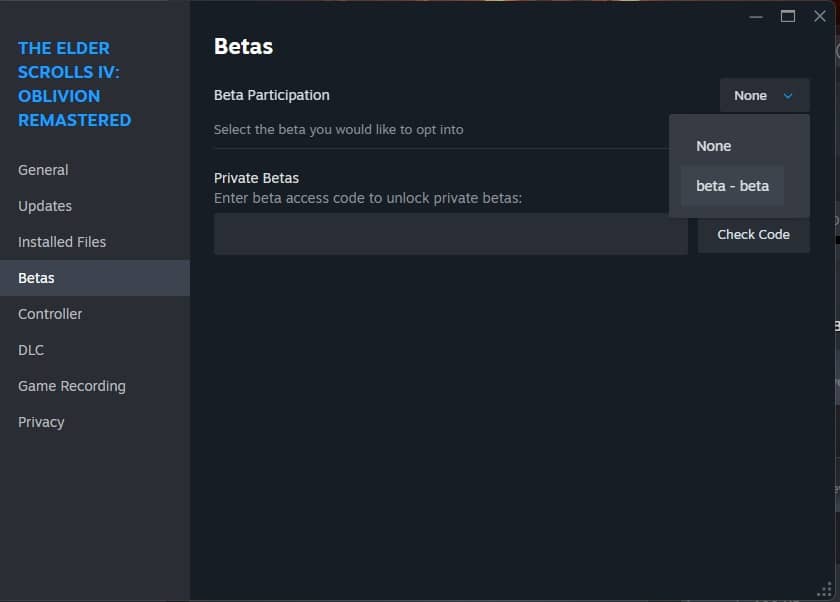Image resolution: width=840 pixels, height=602 pixels.
Task: Choose None from the beta list
Action: [732, 146]
